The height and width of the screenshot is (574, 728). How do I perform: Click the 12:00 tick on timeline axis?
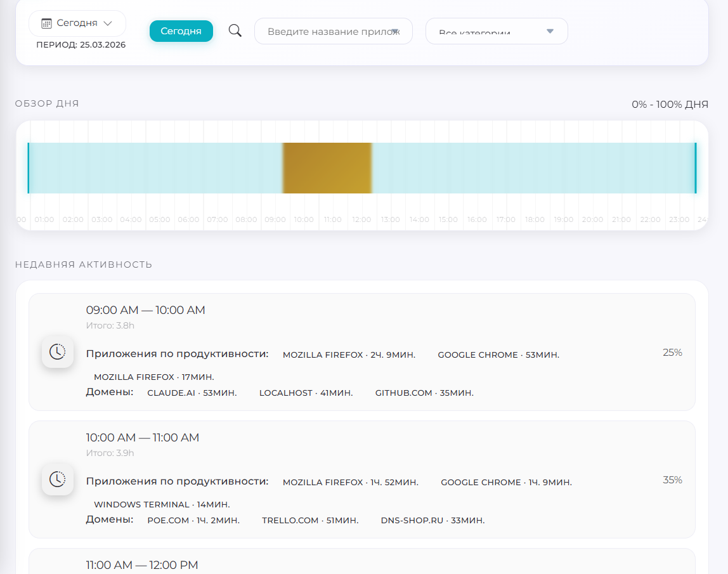click(x=361, y=219)
